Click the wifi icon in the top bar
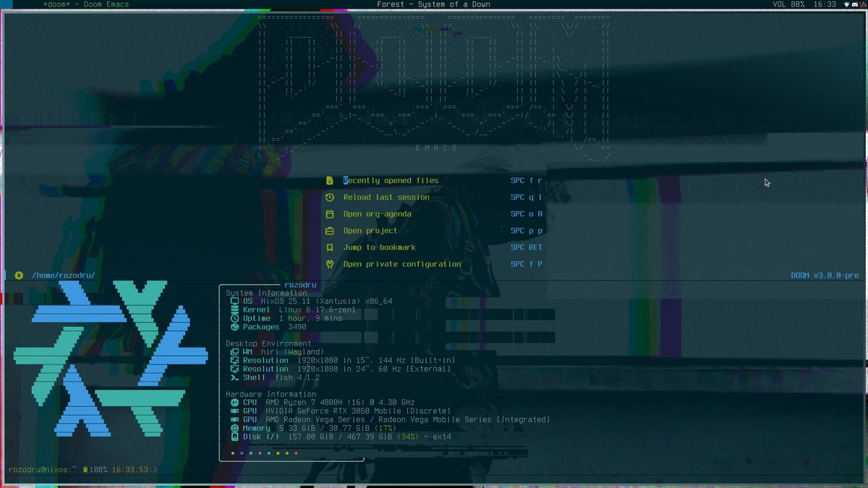The height and width of the screenshot is (488, 868). [847, 4]
